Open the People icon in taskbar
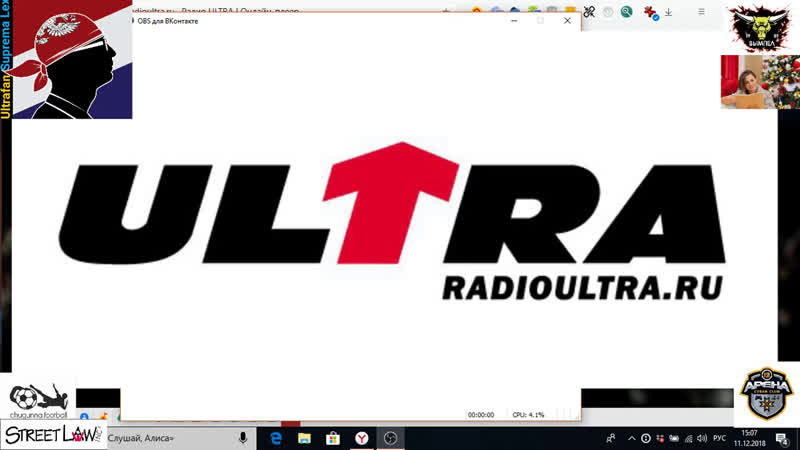Viewport: 800px width, 450px height. tap(611, 438)
